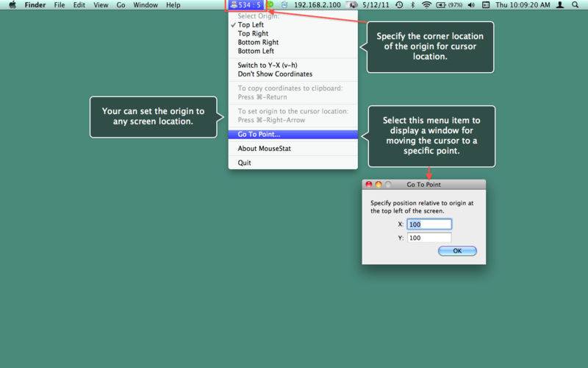Click the user account icon in menu bar
The height and width of the screenshot is (368, 588).
[562, 5]
